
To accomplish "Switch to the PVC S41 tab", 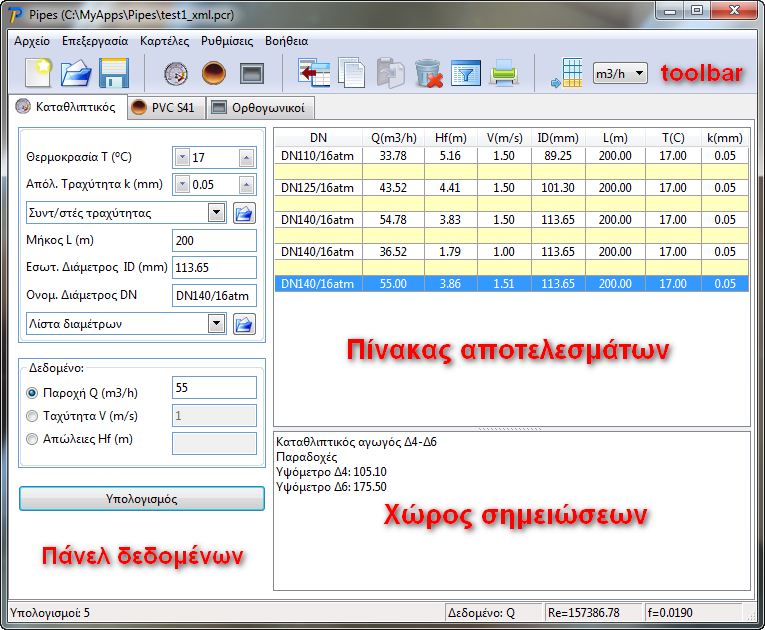I will 166,107.
